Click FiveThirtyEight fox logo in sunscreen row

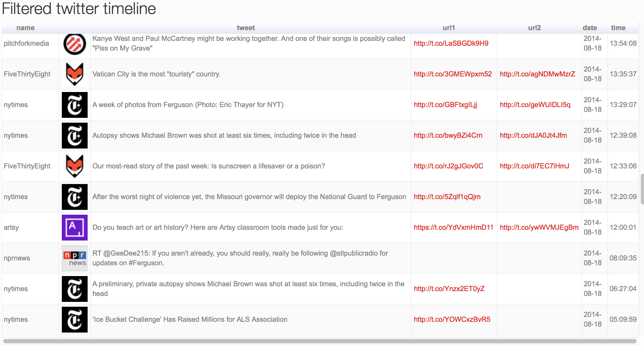point(74,166)
